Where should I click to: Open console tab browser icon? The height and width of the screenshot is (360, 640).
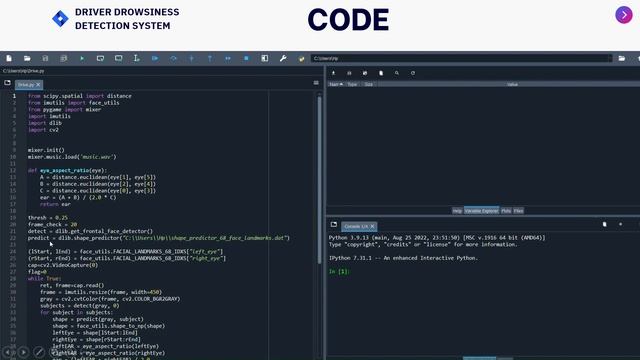point(334,224)
